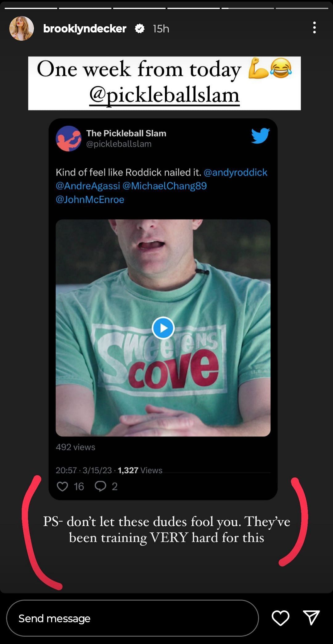Tap The Pickleball Slam avatar logo
The height and width of the screenshot is (644, 333).
click(x=68, y=138)
